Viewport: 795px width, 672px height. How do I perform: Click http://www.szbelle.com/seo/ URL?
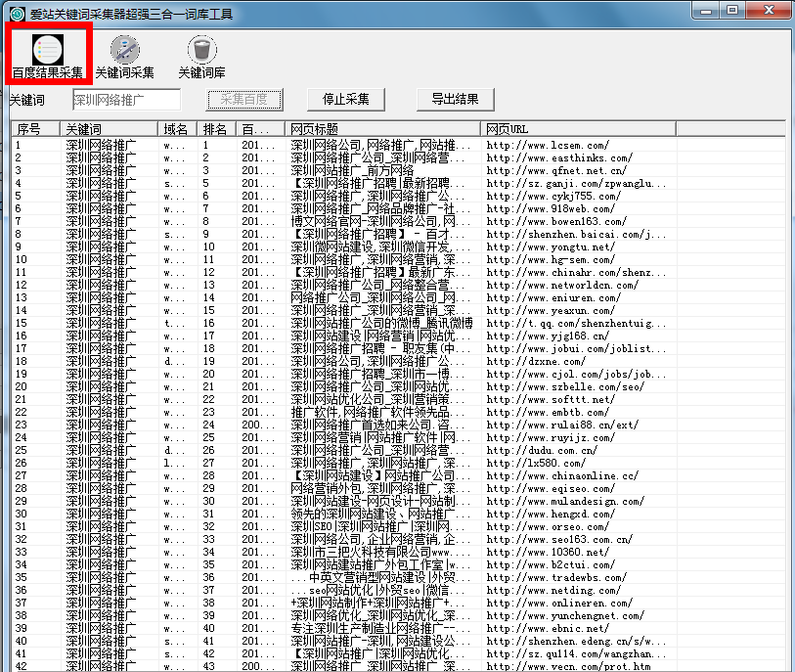[x=565, y=386]
